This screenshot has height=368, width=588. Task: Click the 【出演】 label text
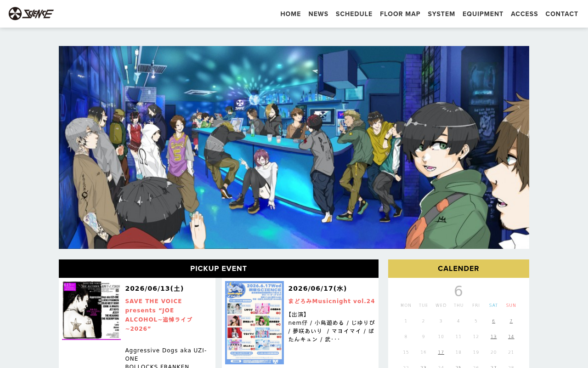298,315
